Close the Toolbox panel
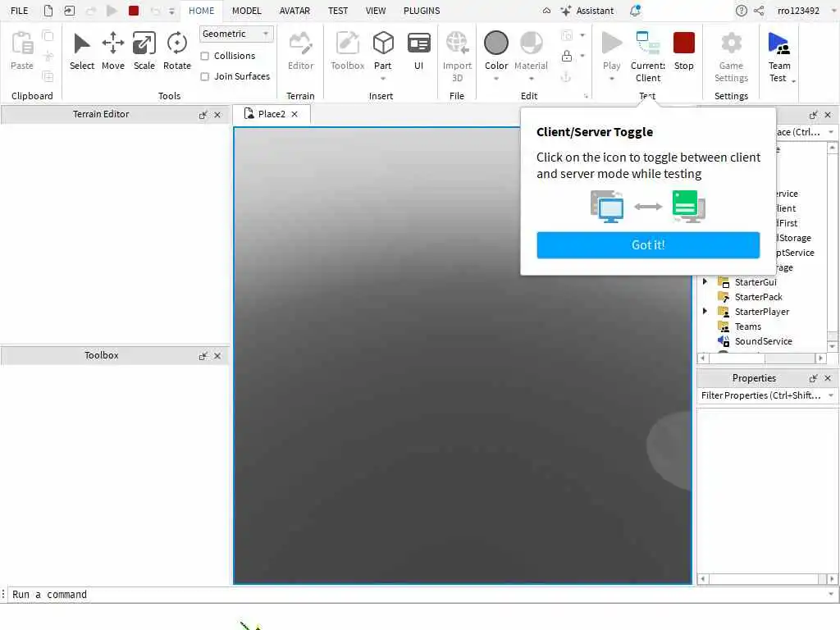 (217, 356)
